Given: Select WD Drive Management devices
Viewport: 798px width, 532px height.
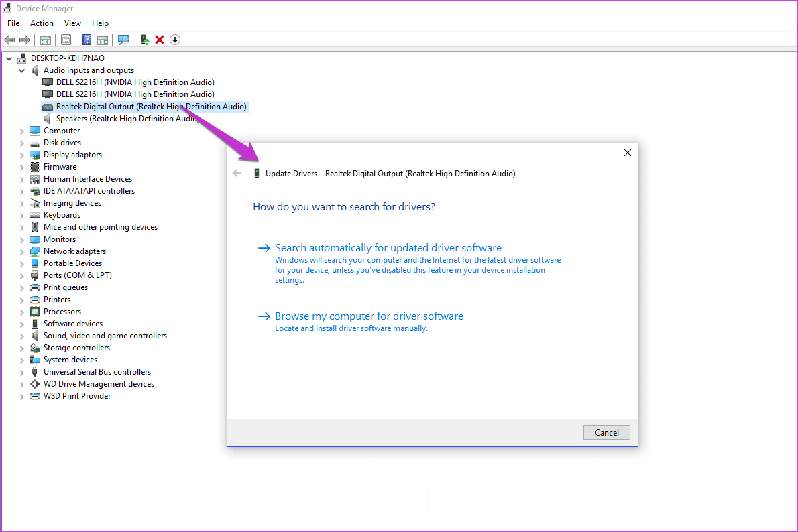Looking at the screenshot, I should [x=99, y=384].
